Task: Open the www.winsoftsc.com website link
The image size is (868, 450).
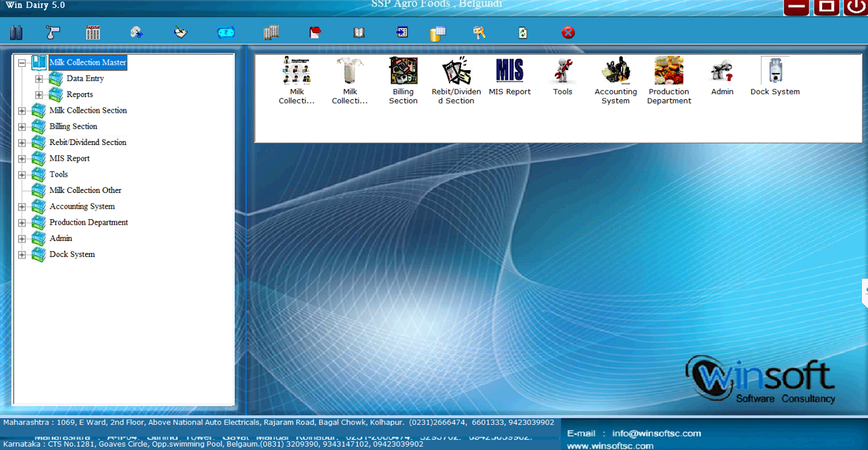Action: coord(610,445)
